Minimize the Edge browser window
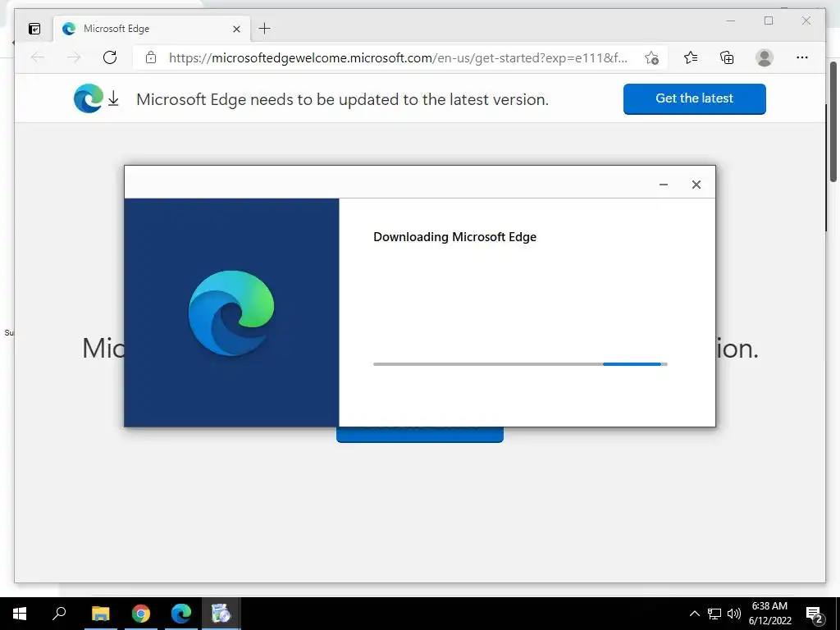 (731, 21)
